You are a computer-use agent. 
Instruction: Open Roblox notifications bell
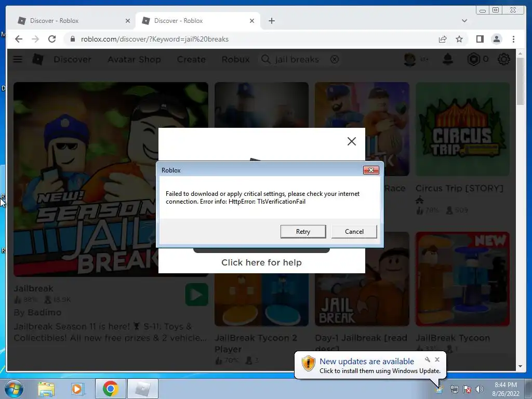[x=448, y=59]
